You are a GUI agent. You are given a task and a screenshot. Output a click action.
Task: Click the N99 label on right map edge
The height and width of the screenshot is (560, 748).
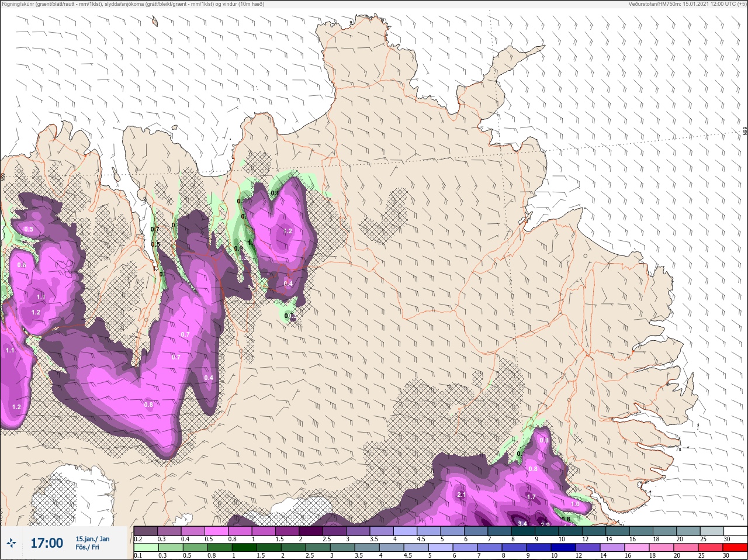coord(745,132)
